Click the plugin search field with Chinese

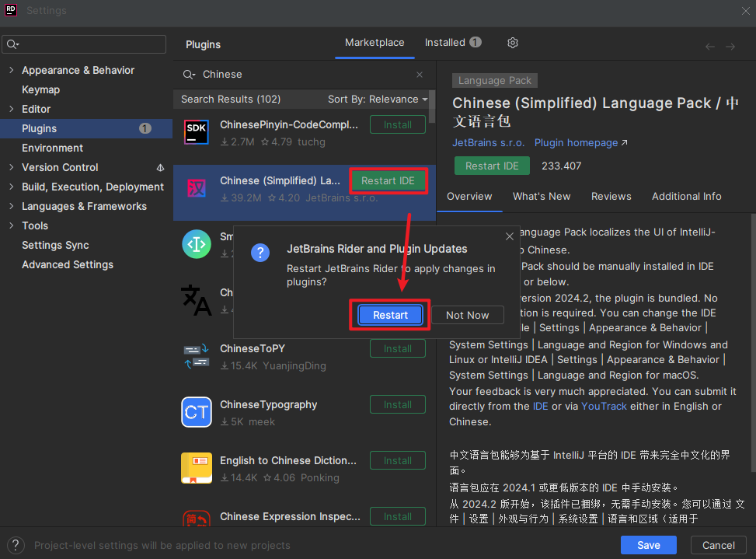click(x=305, y=75)
